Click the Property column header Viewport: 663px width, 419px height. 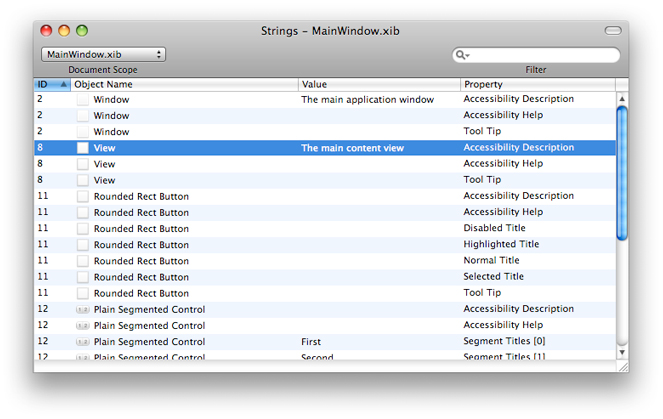click(537, 85)
